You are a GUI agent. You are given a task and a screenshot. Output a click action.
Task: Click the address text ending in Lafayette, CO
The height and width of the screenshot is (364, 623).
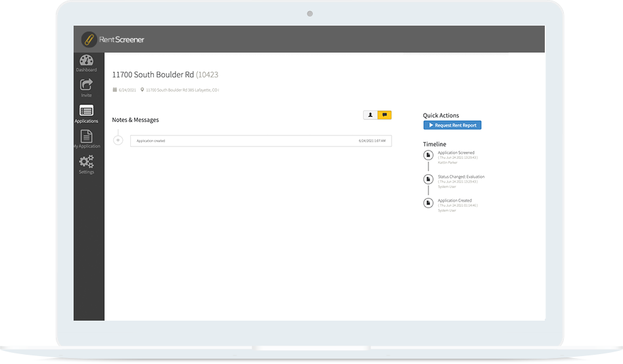(182, 89)
